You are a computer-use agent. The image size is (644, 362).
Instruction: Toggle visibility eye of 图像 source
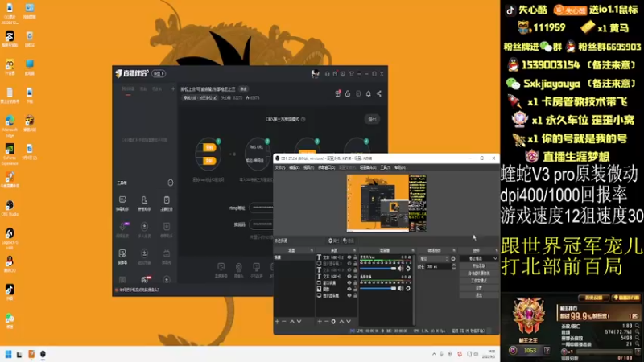[x=349, y=289]
